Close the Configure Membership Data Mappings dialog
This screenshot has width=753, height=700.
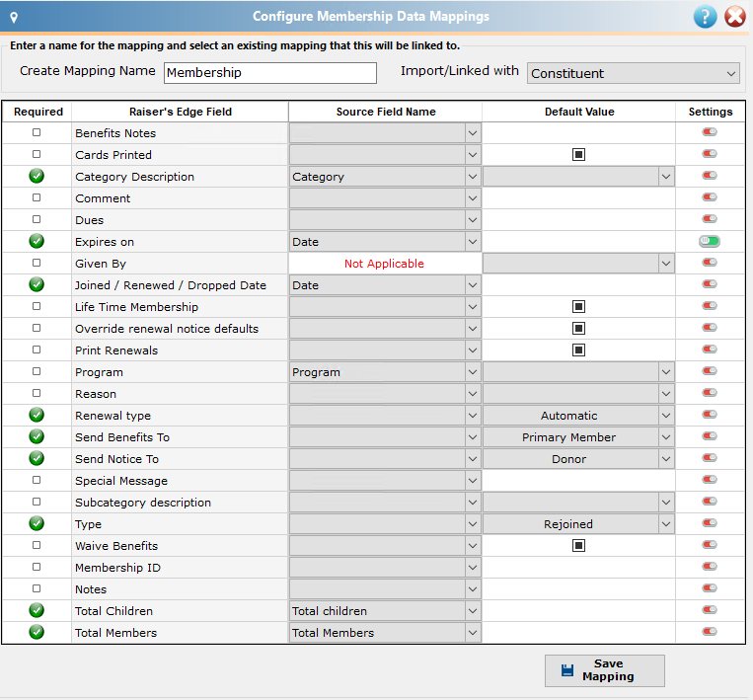point(735,17)
